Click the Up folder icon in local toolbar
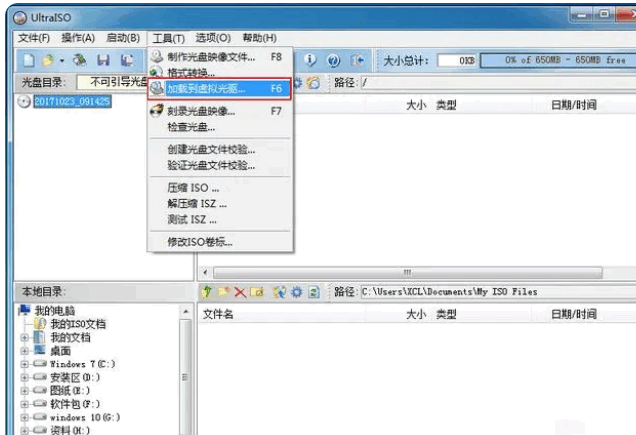The width and height of the screenshot is (636, 435). pos(207,292)
